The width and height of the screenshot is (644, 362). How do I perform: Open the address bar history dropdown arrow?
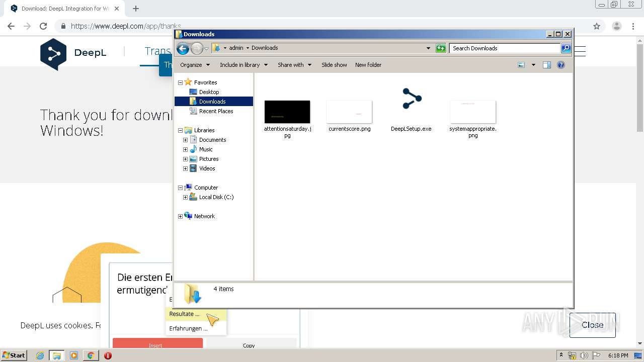428,48
